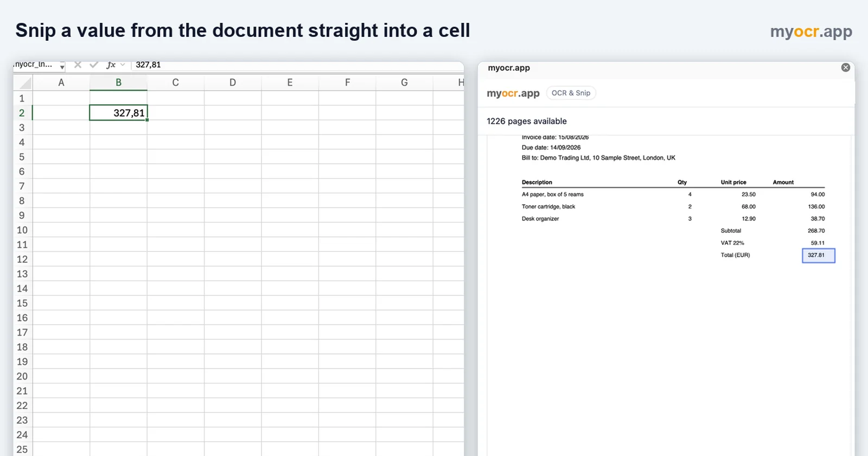Select column E header
Viewport: 868px width, 456px height.
click(290, 83)
